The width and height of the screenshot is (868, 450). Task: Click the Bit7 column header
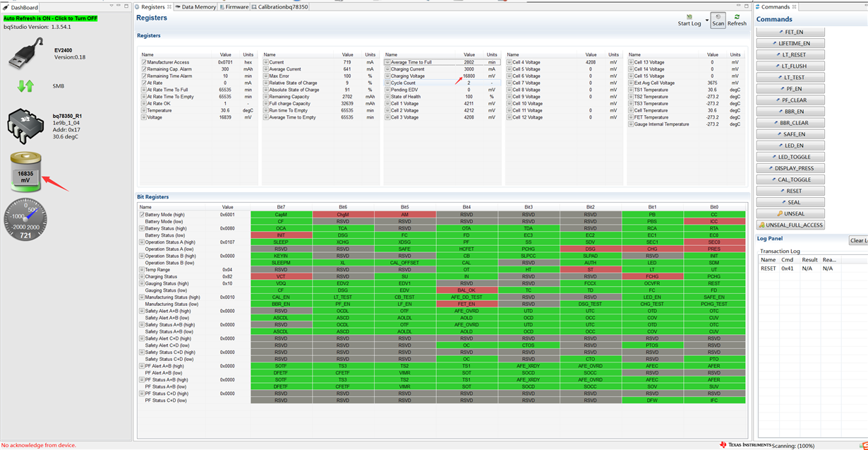(x=281, y=207)
